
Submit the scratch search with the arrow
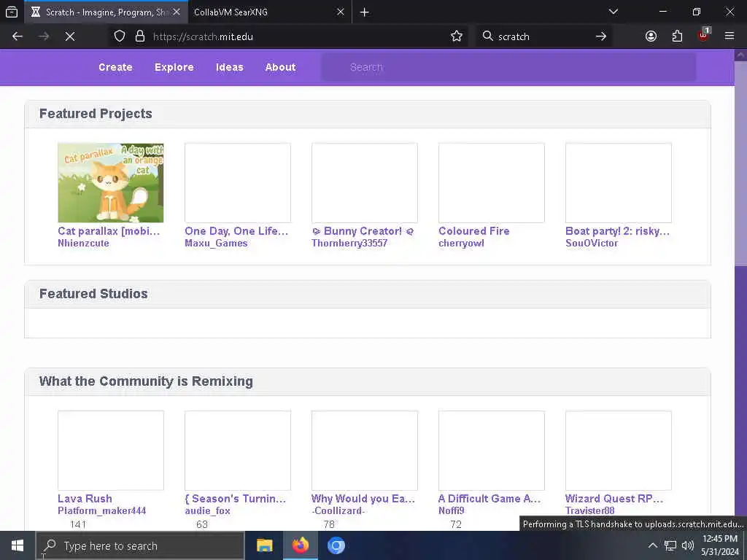coord(601,36)
